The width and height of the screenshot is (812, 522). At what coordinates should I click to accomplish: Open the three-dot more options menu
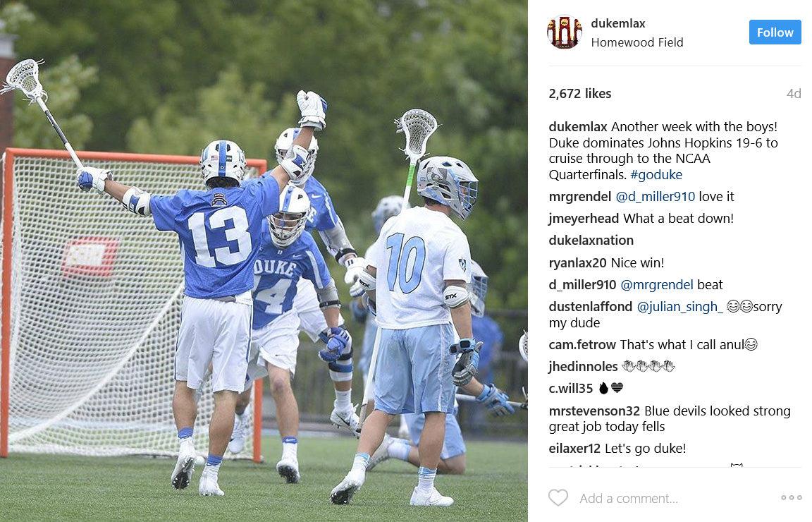[x=792, y=497]
